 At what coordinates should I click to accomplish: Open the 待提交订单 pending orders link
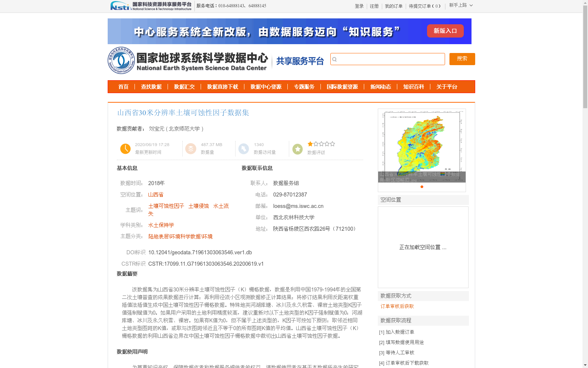424,6
